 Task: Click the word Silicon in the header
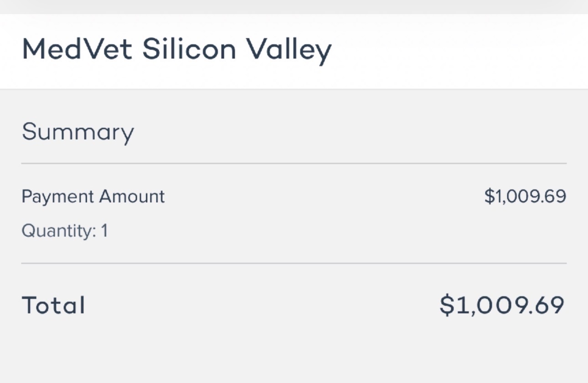(189, 49)
